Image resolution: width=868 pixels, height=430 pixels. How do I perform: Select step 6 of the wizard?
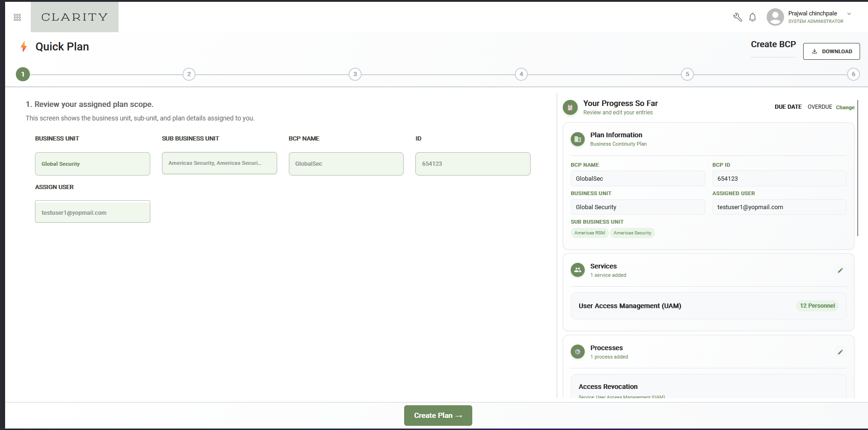pyautogui.click(x=854, y=74)
